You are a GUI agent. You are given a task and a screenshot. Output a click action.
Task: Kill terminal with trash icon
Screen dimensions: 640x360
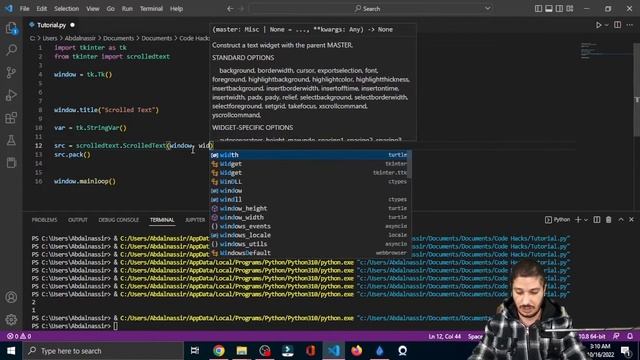click(x=609, y=220)
